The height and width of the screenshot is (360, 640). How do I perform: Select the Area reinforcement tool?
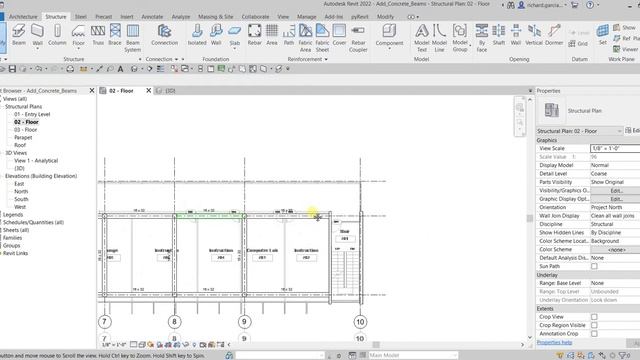coord(272,35)
